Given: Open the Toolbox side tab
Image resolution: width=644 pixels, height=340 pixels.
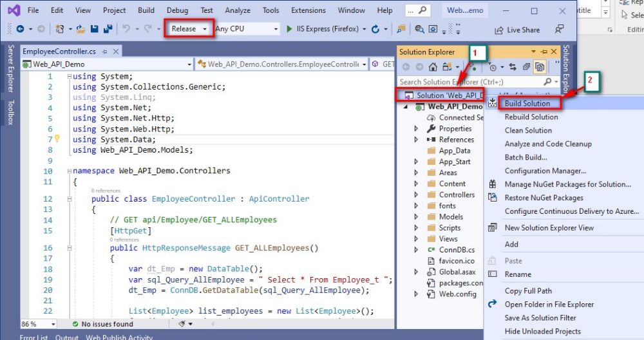Looking at the screenshot, I should pyautogui.click(x=11, y=112).
